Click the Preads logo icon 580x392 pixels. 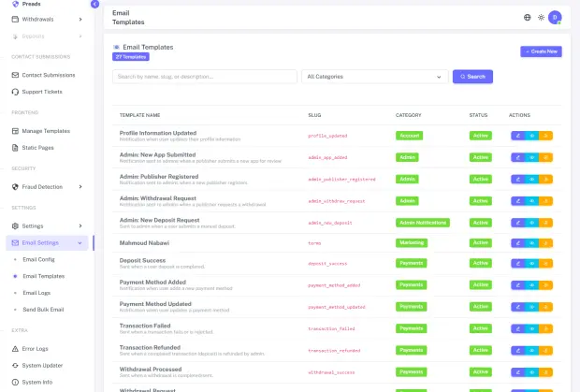click(x=15, y=4)
